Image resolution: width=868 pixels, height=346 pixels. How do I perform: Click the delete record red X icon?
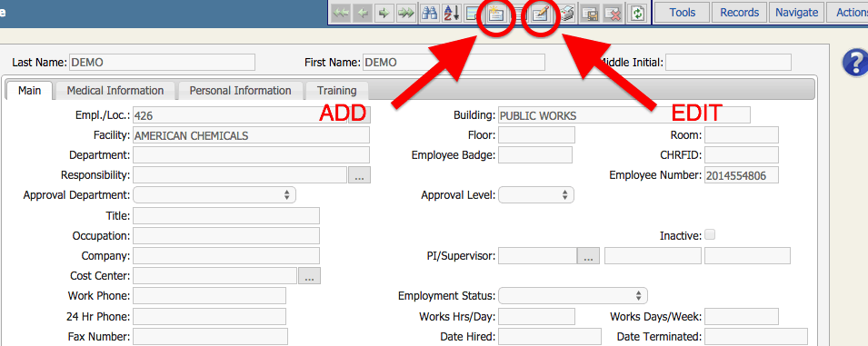click(x=613, y=14)
